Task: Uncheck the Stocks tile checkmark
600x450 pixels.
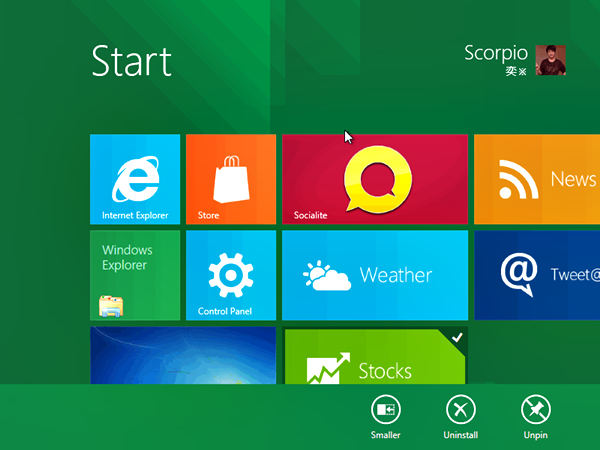Action: [457, 338]
